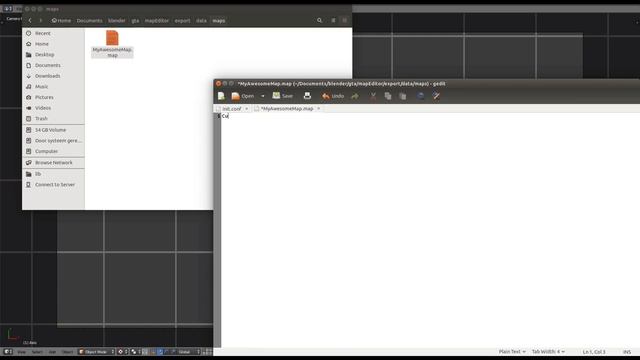The width and height of the screenshot is (640, 360).
Task: Close the *MyAwesomeMap.map tab
Action: pos(318,109)
